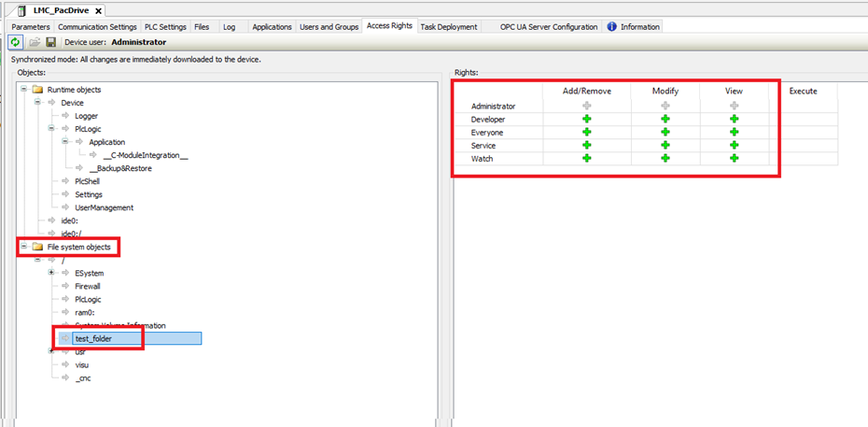The image size is (868, 427).
Task: Click the save to disk icon
Action: [x=50, y=42]
